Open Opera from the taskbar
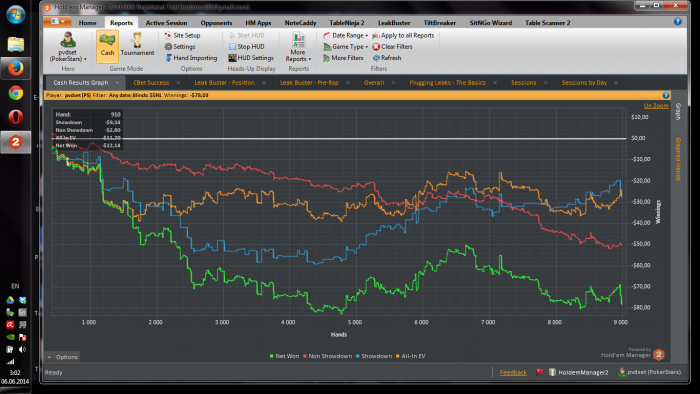Screen dimensions: 700x394 pyautogui.click(x=15, y=117)
